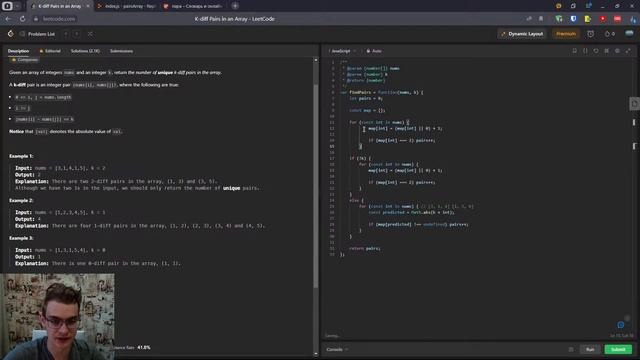Click the icon left of Run
Image resolution: width=640 pixels, height=360 pixels.
click(x=571, y=349)
